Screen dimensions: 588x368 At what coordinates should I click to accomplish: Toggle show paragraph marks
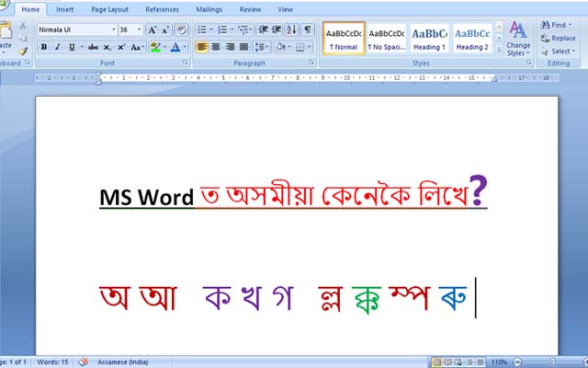[308, 29]
